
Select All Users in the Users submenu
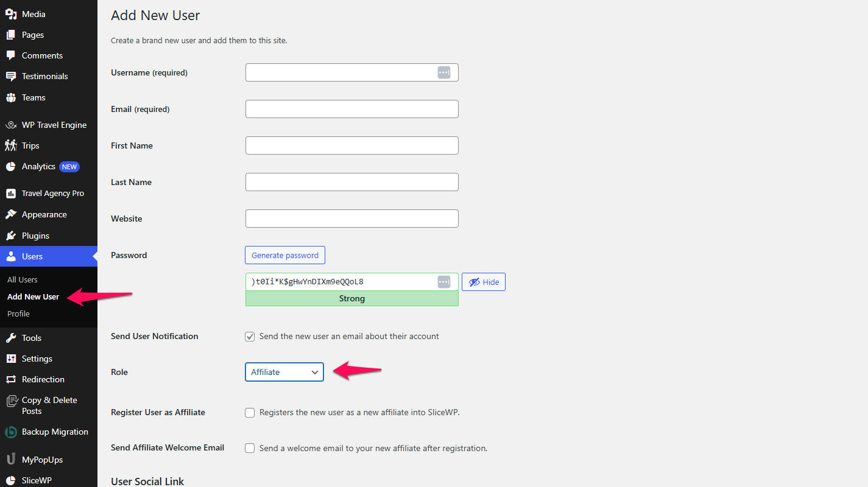[22, 279]
